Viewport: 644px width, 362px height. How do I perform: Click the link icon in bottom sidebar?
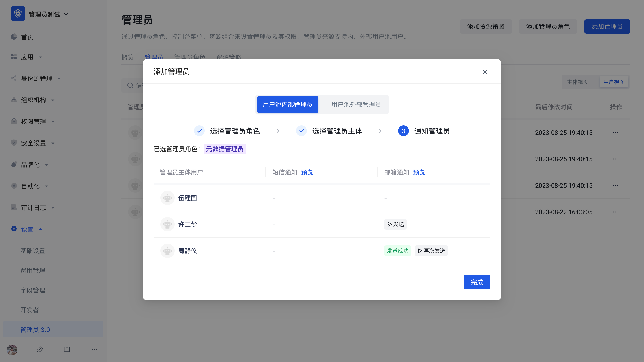click(x=39, y=349)
